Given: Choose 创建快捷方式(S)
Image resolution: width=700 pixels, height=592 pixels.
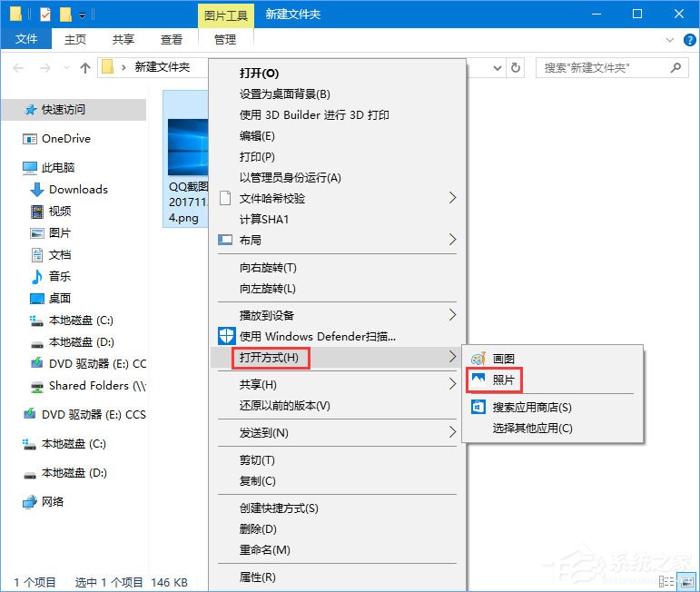Looking at the screenshot, I should tap(279, 508).
